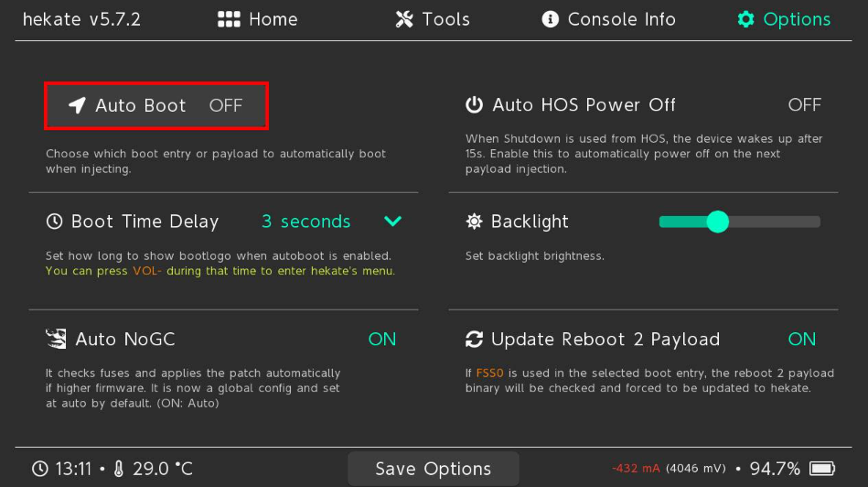Click the Update Reboot 2 Payload icon

click(x=474, y=340)
